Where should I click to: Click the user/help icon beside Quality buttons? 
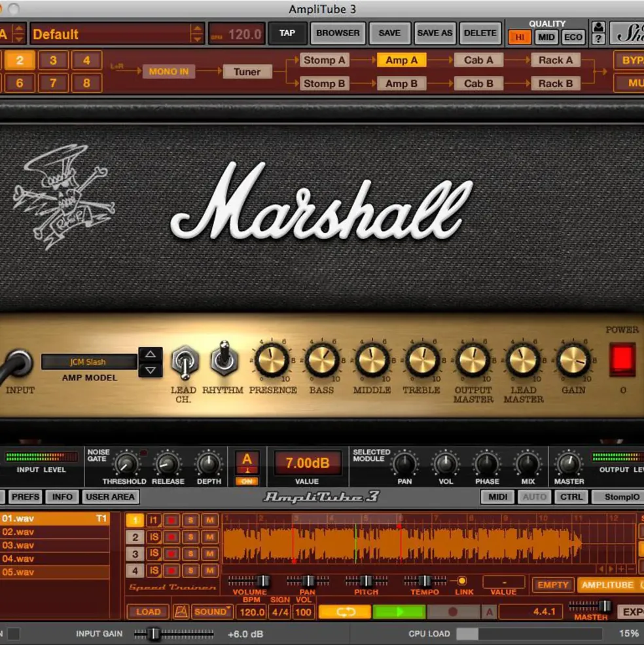pos(598,33)
